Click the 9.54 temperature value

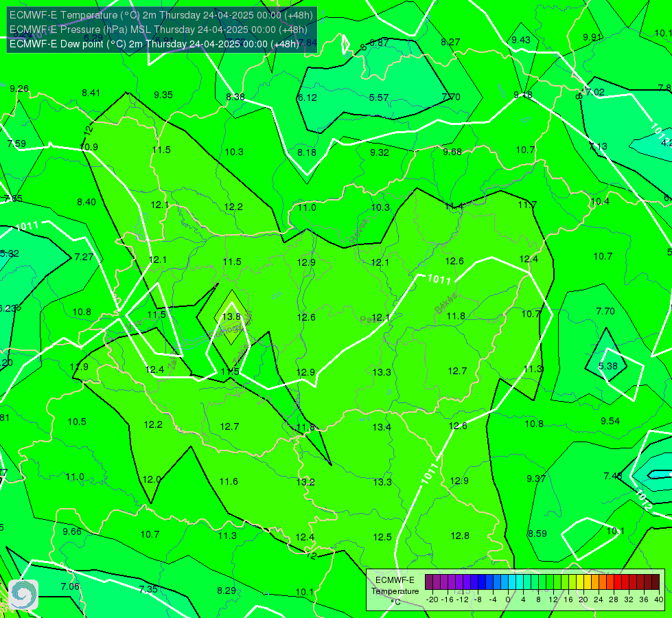coord(610,421)
